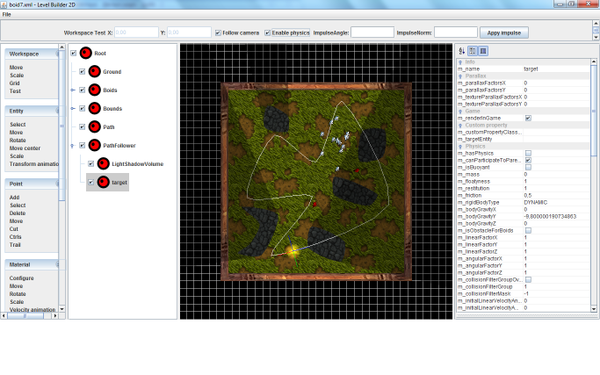Choose Velocity animation in Material pane
This screenshot has width=600, height=375.
(x=33, y=310)
